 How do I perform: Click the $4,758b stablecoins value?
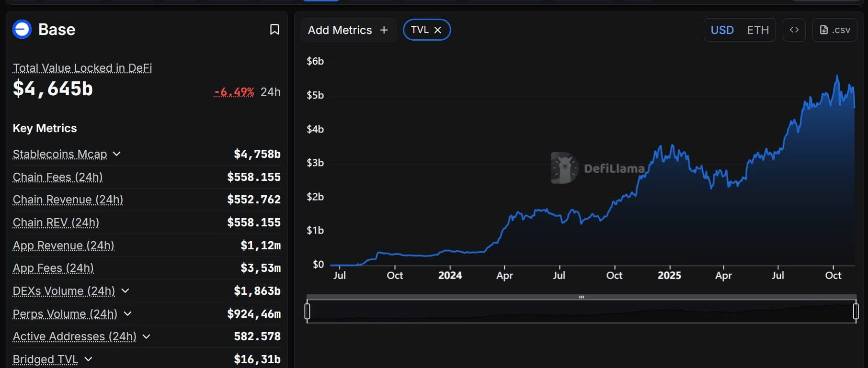(257, 154)
